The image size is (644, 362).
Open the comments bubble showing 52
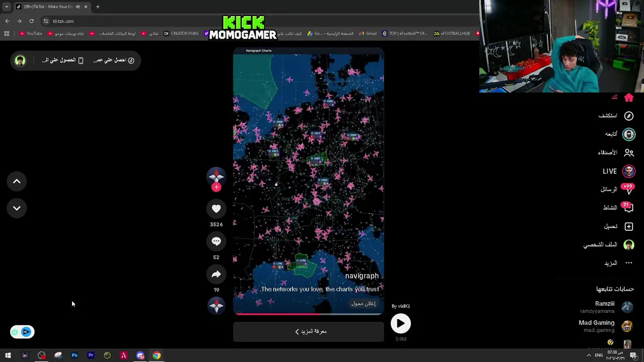click(x=216, y=241)
